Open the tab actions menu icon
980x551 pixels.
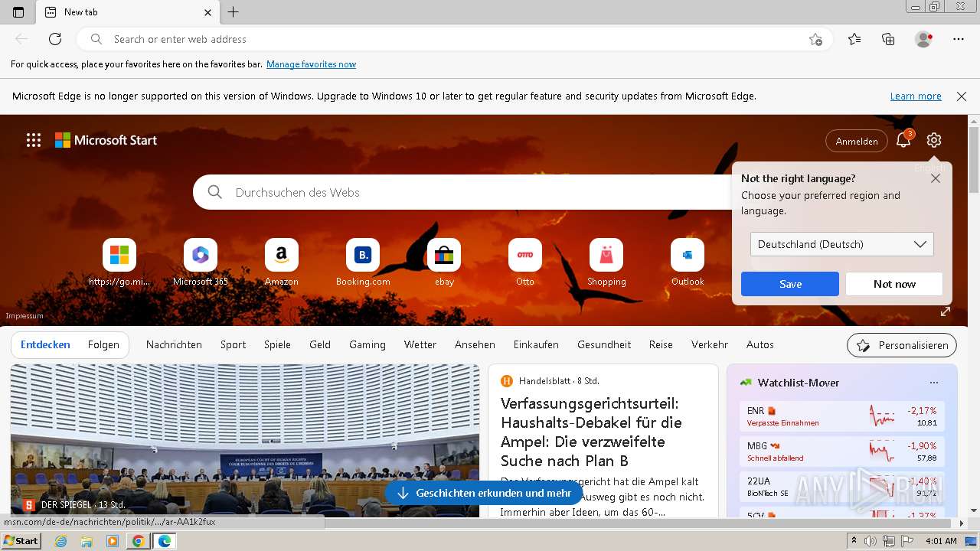(x=18, y=12)
